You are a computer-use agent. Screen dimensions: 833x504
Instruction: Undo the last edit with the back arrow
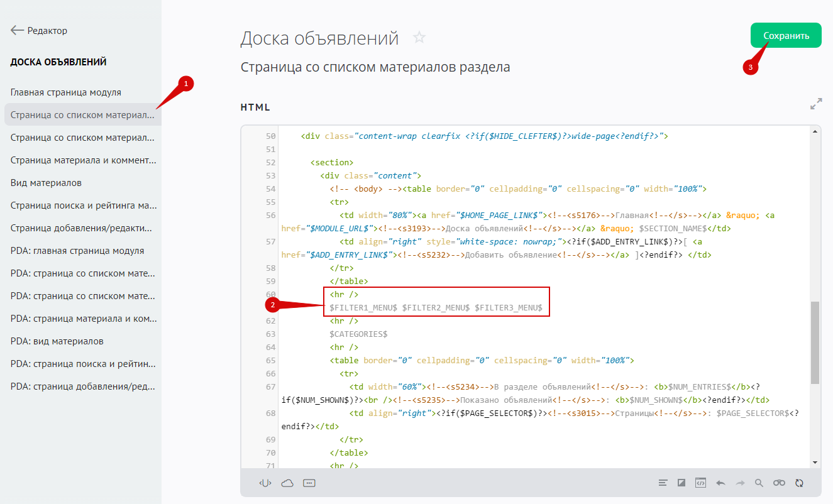(x=720, y=483)
